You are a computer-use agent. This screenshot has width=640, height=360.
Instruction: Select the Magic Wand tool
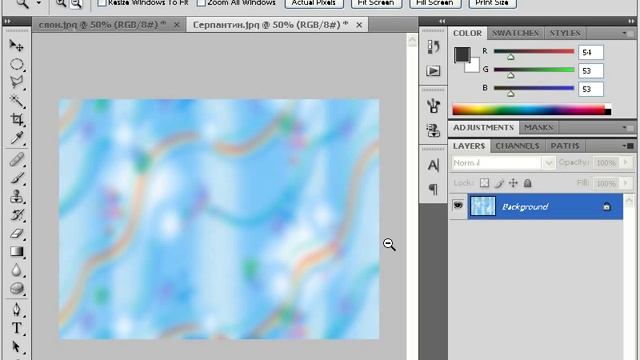[16, 101]
